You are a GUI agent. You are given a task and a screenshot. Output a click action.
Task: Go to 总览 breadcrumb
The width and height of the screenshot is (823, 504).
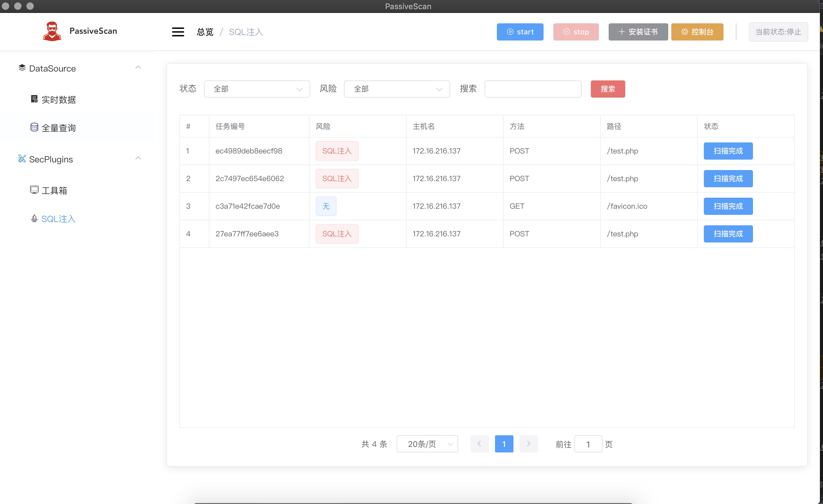pos(205,32)
